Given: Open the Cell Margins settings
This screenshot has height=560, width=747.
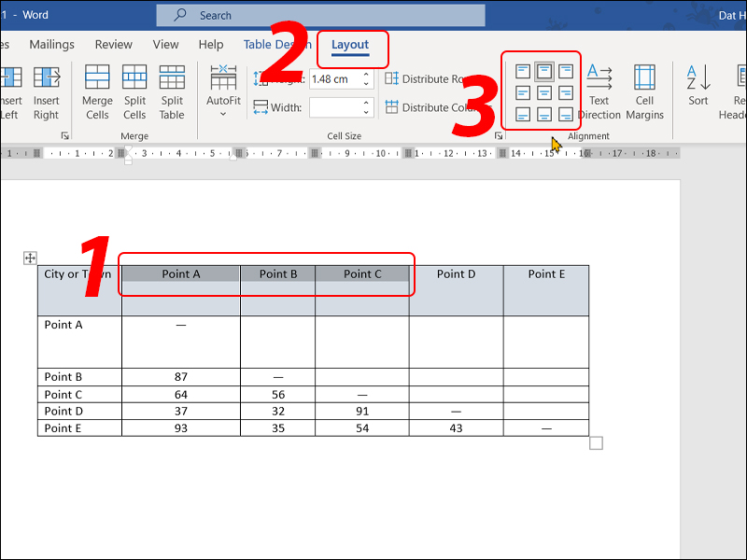Looking at the screenshot, I should coord(644,91).
